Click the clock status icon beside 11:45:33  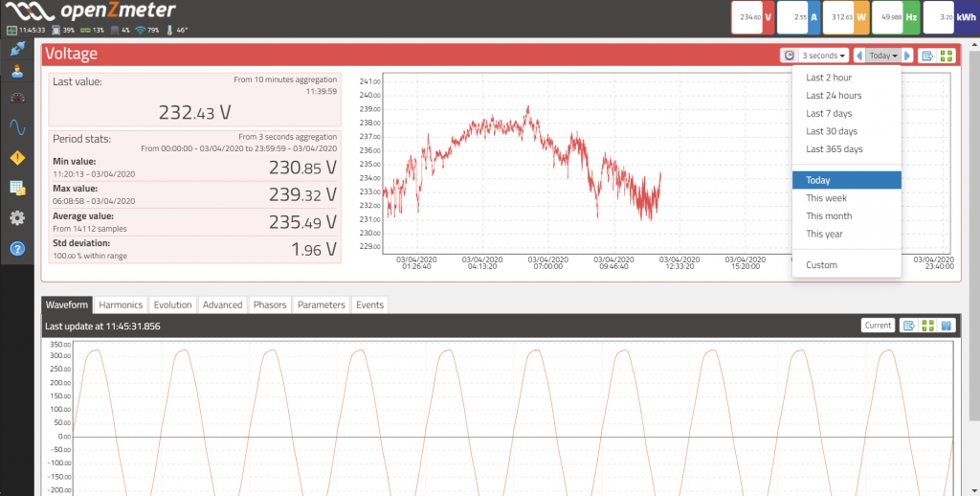click(11, 30)
